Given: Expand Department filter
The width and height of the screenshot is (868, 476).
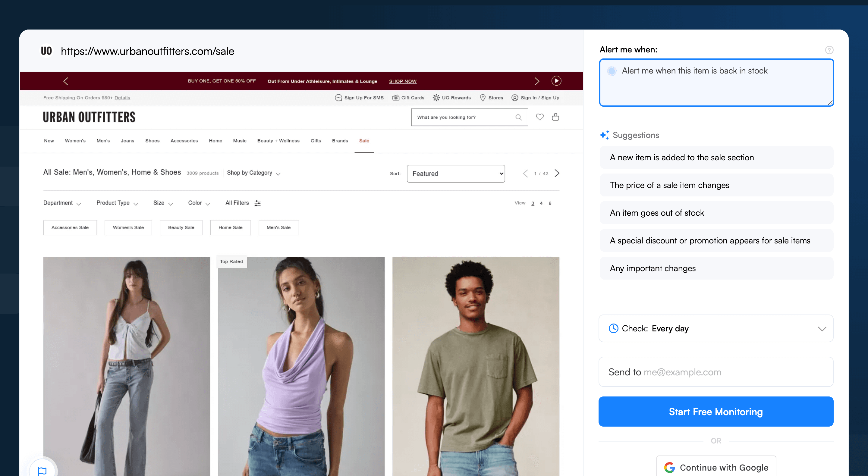Looking at the screenshot, I should (62, 203).
